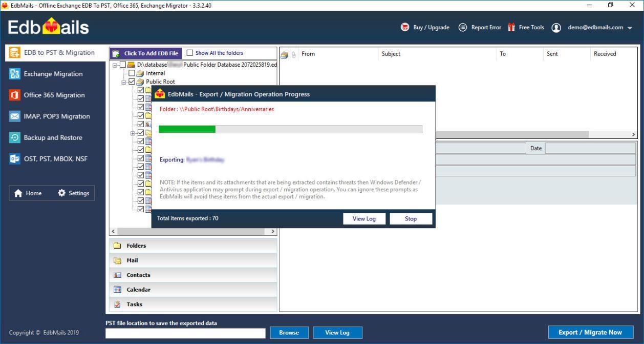Click Export / Migrate Now button
This screenshot has height=344, width=644.
point(591,332)
